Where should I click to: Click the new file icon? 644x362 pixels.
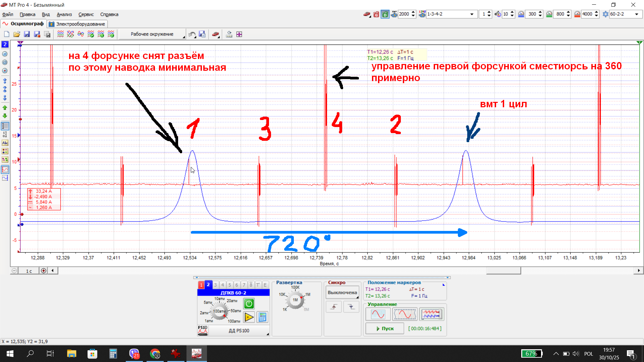pos(7,34)
